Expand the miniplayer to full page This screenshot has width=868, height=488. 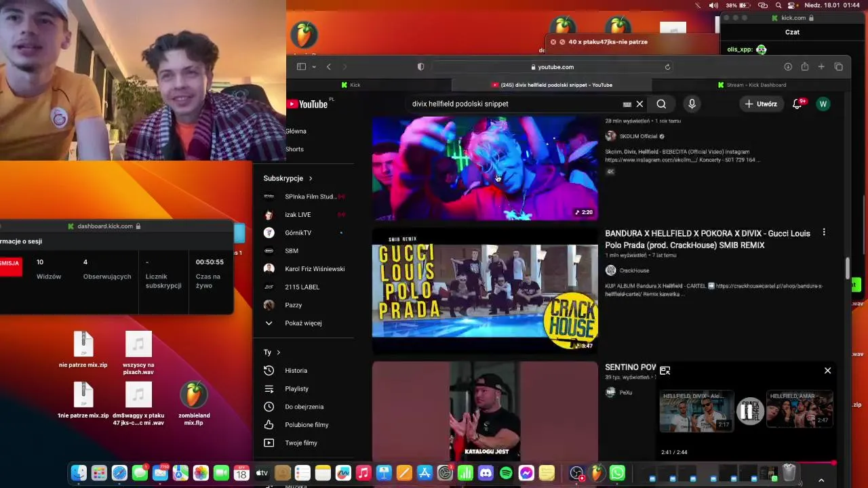click(665, 371)
